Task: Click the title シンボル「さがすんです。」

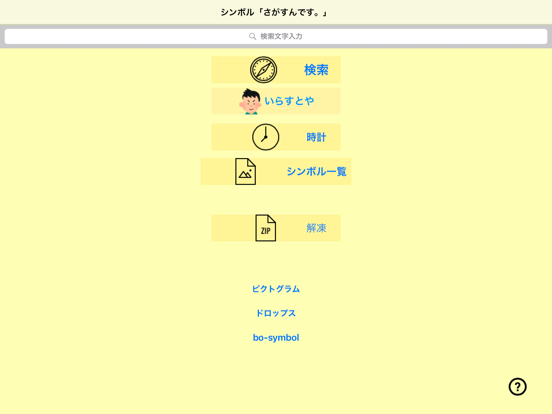Action: 274,13
